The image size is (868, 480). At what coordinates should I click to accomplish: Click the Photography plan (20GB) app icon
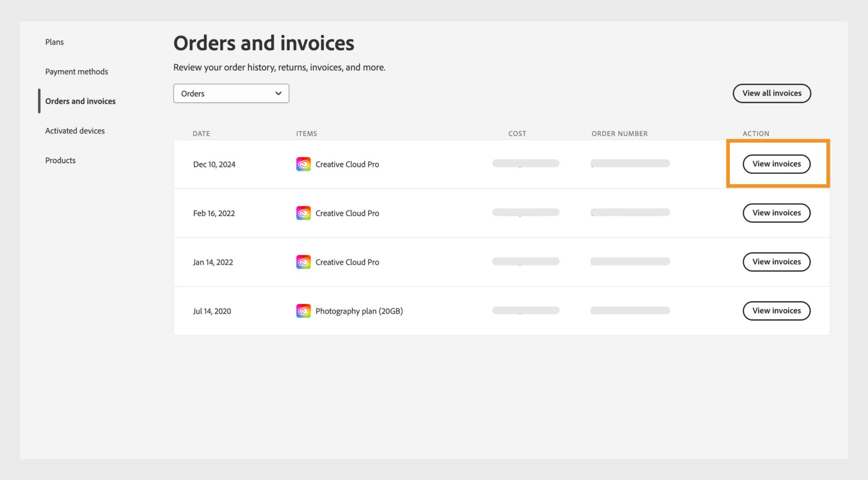(303, 311)
